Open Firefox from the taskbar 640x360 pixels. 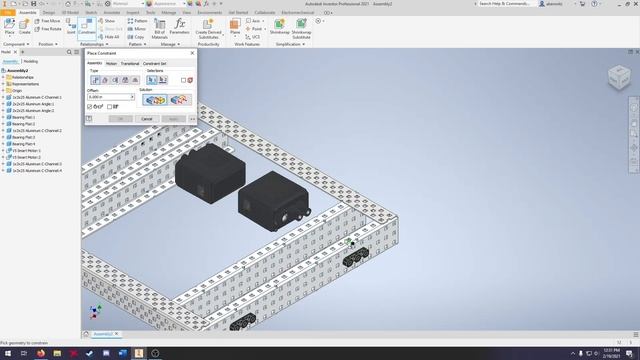[x=41, y=353]
